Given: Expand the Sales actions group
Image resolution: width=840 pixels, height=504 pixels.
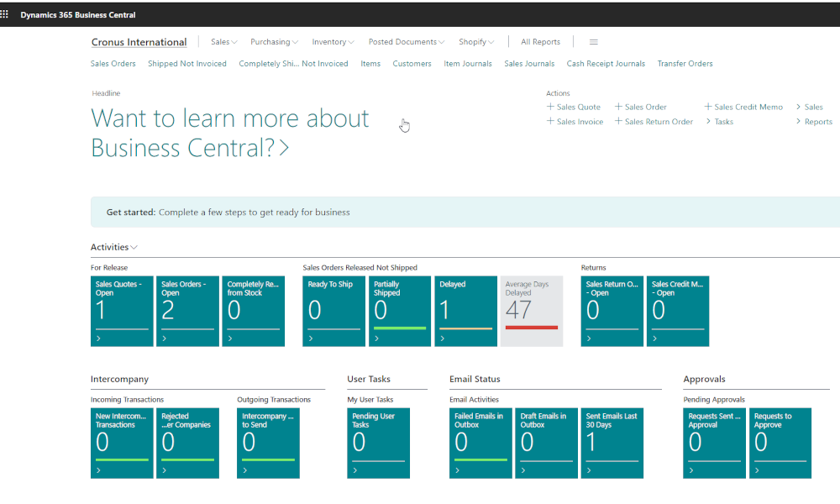Looking at the screenshot, I should coord(810,107).
